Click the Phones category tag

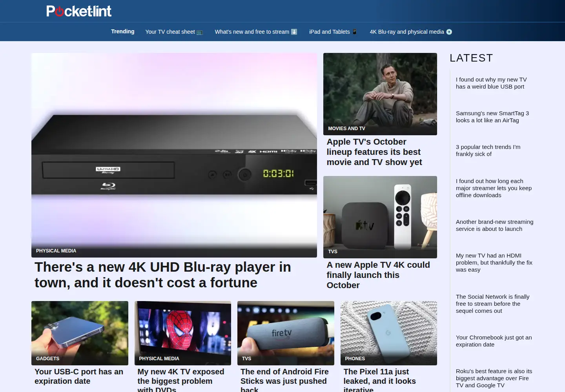click(355, 359)
